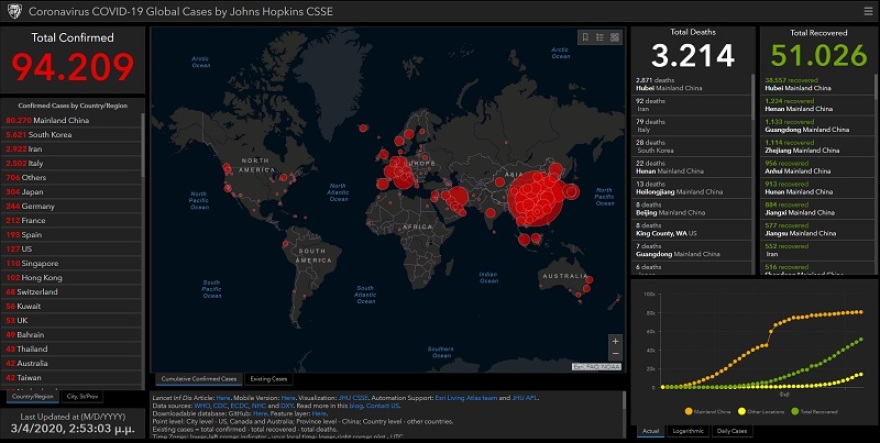Show the map legend list icon

coord(600,37)
